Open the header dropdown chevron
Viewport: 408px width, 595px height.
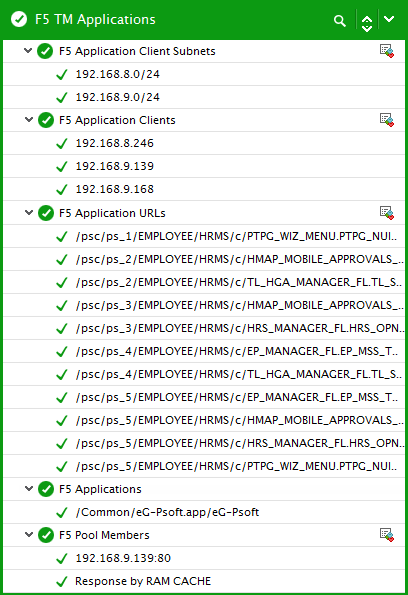[x=389, y=19]
